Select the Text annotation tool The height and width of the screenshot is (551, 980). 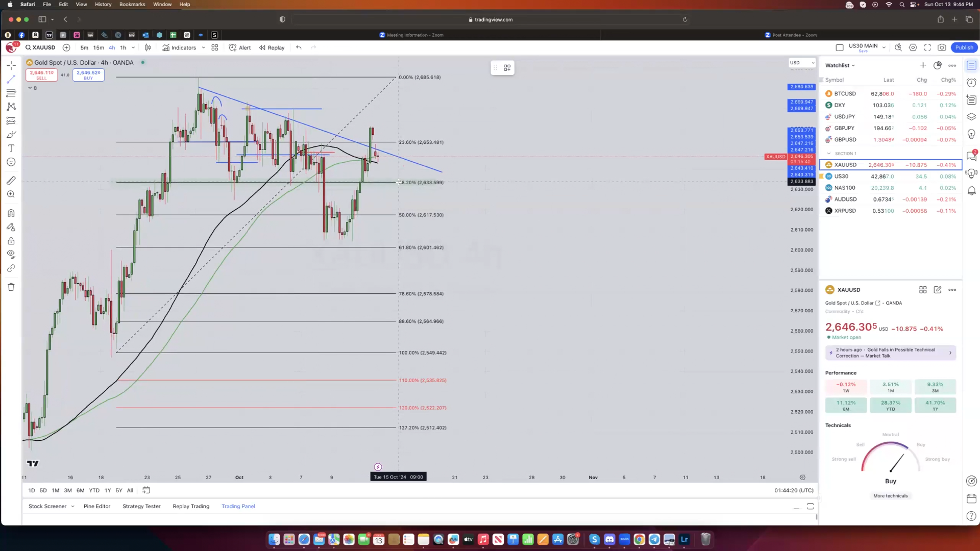(11, 148)
